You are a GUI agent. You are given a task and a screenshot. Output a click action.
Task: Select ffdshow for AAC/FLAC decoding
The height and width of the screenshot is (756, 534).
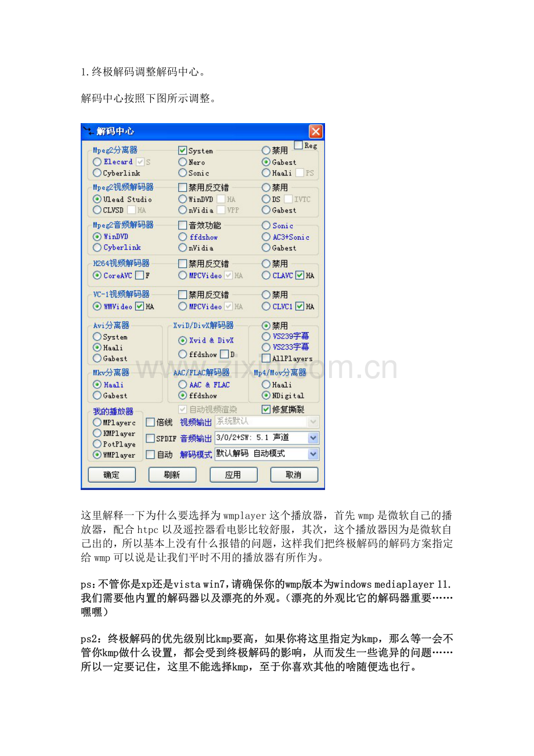(x=182, y=395)
